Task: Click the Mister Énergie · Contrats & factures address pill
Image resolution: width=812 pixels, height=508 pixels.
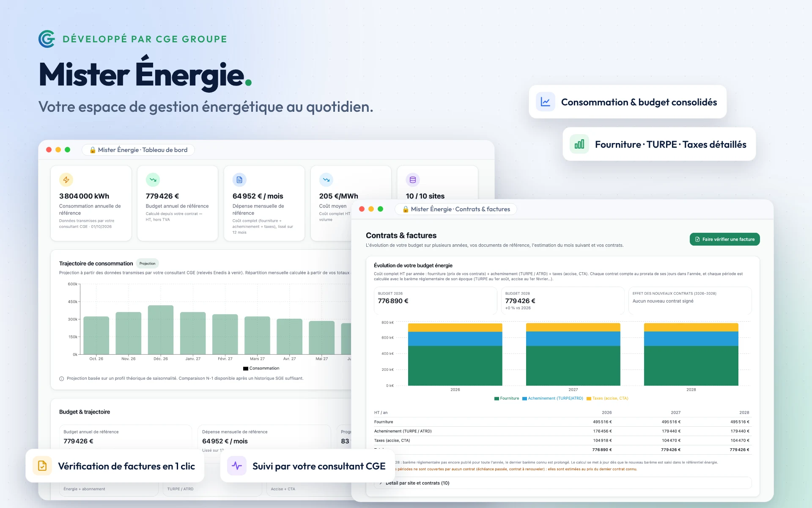Action: point(456,209)
